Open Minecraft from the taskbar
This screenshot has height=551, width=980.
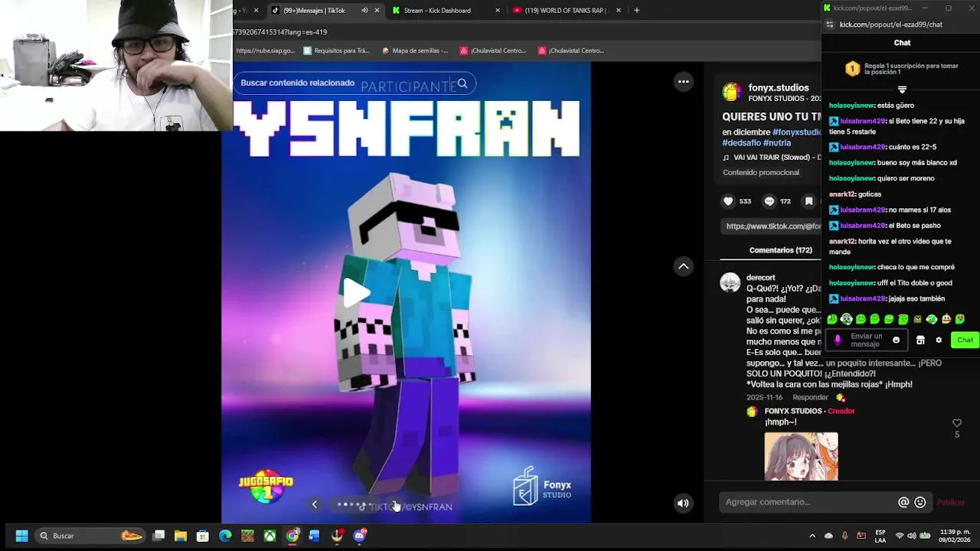tap(247, 536)
